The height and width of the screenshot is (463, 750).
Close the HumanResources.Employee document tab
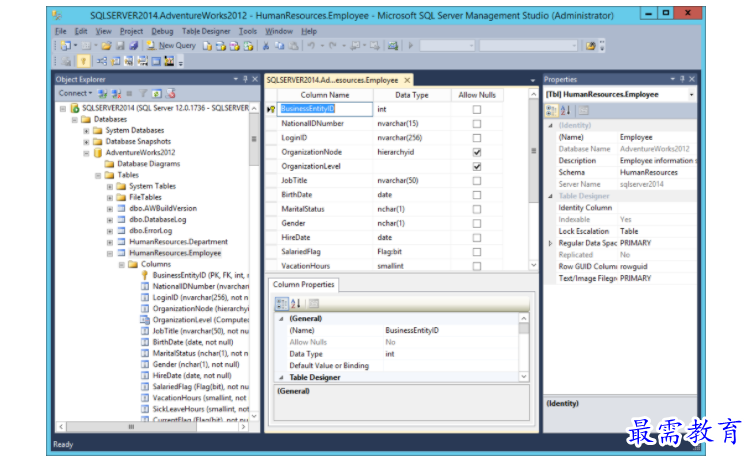coord(407,80)
